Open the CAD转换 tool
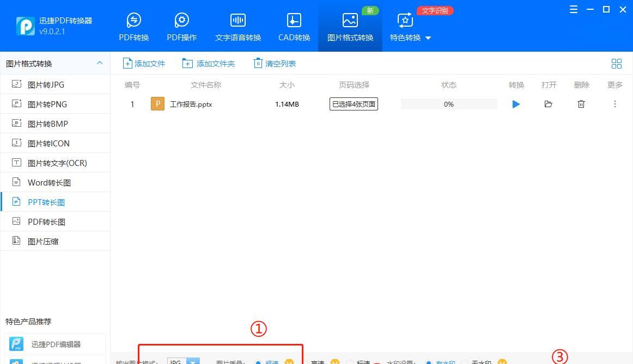Viewport: 633px width, 364px height. [294, 26]
